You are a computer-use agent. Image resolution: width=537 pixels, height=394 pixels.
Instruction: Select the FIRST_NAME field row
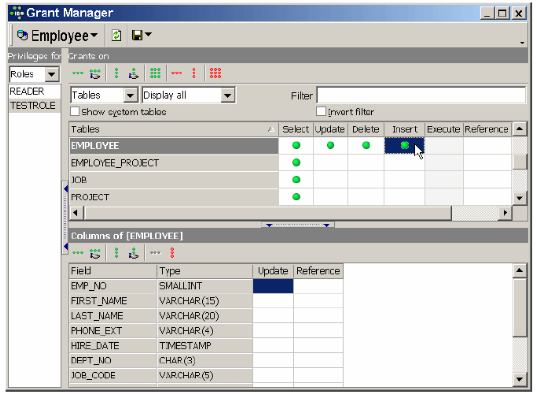click(113, 300)
